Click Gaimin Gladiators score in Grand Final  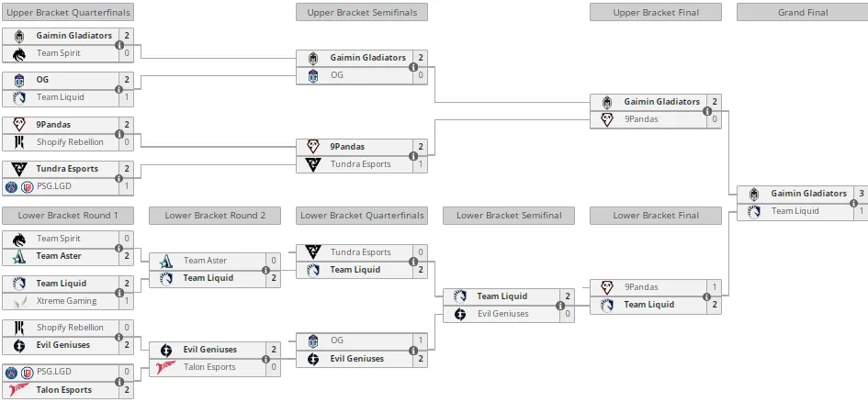click(862, 194)
